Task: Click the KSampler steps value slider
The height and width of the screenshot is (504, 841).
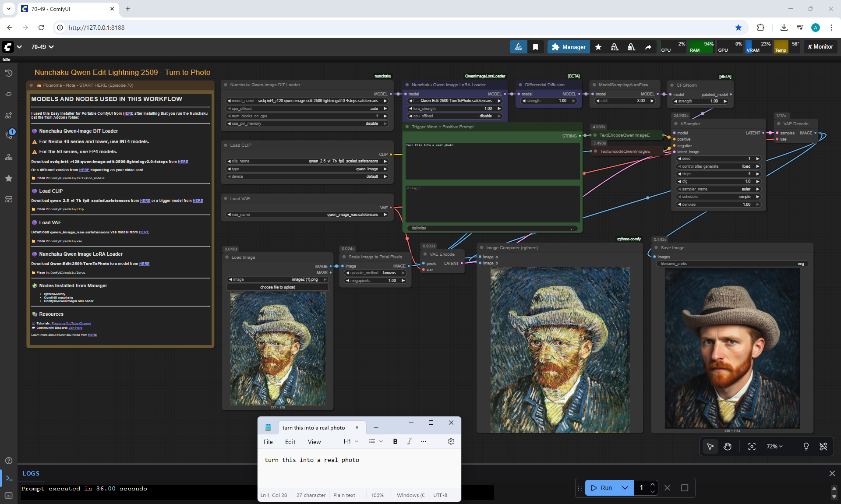Action: click(718, 174)
